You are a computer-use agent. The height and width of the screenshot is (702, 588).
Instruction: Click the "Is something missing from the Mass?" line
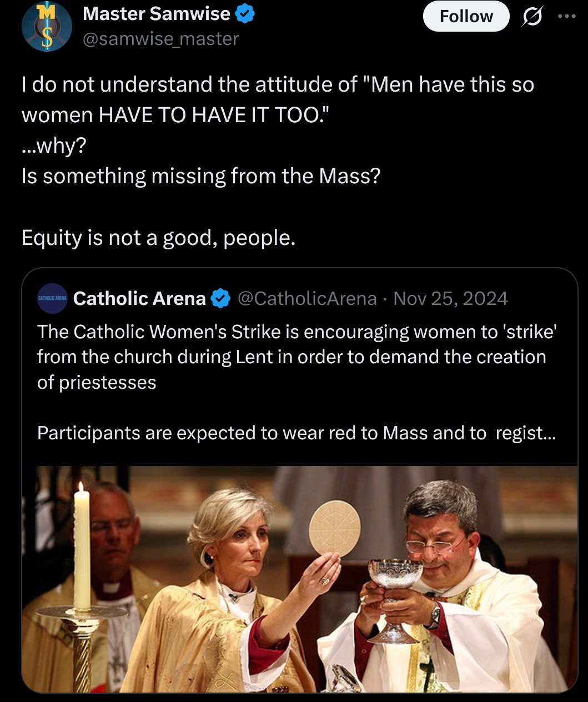tap(201, 176)
